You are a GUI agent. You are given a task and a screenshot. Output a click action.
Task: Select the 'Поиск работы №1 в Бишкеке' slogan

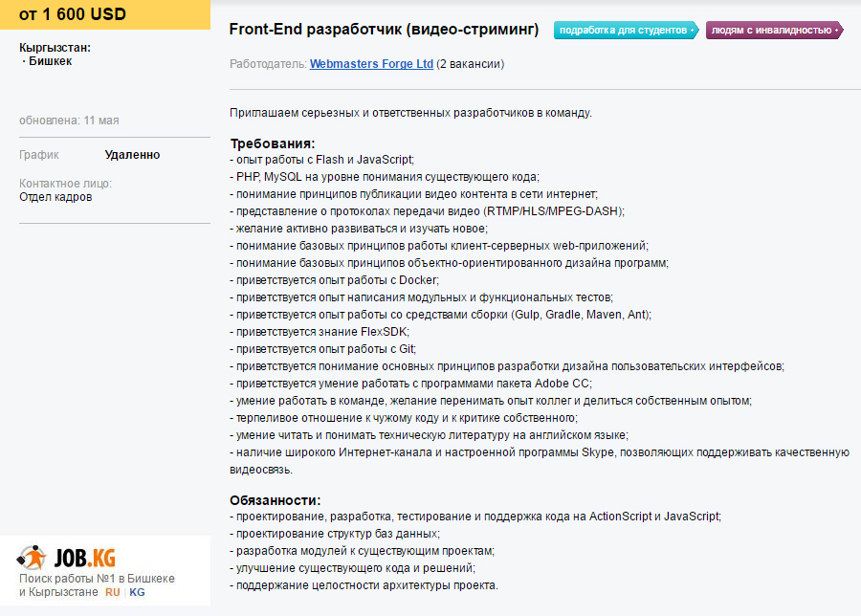[x=97, y=579]
